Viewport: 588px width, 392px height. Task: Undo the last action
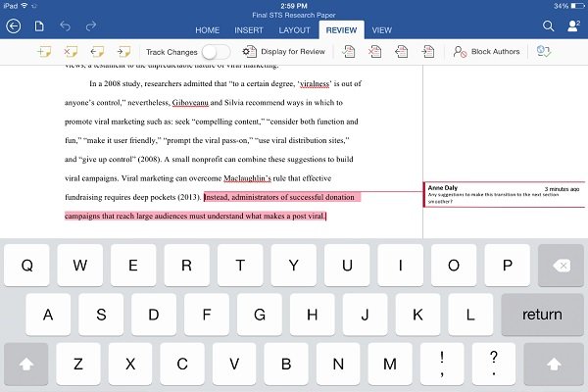tap(66, 26)
